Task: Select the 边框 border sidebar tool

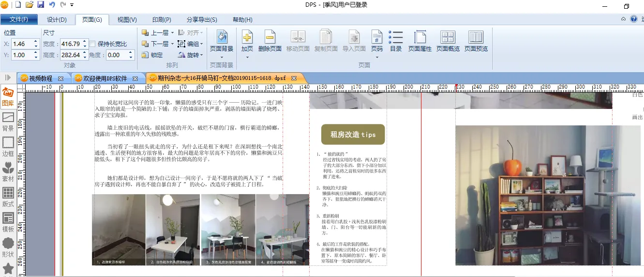Action: coord(8,146)
